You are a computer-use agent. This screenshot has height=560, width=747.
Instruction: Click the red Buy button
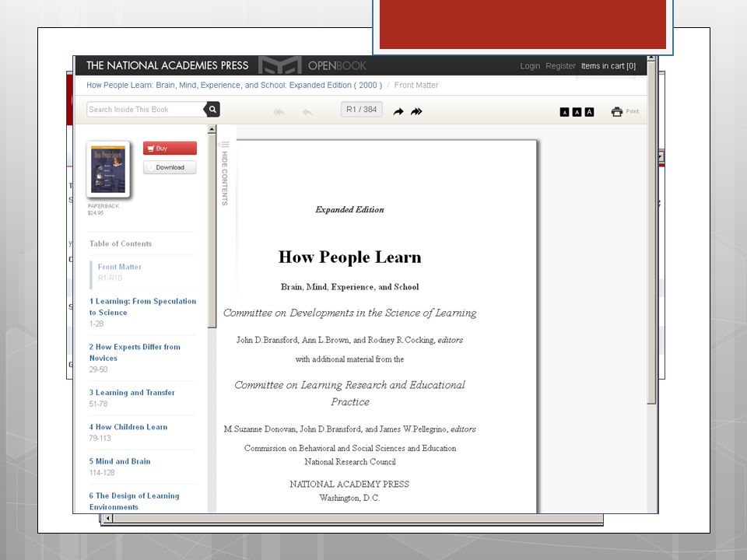[170, 148]
